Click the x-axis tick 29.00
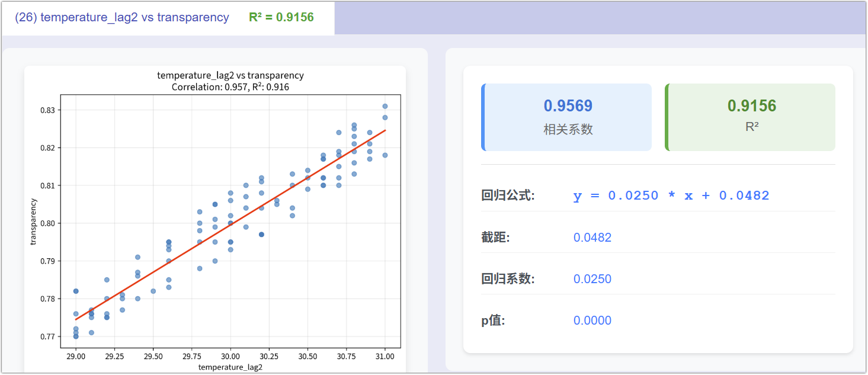This screenshot has width=868, height=375. 76,357
